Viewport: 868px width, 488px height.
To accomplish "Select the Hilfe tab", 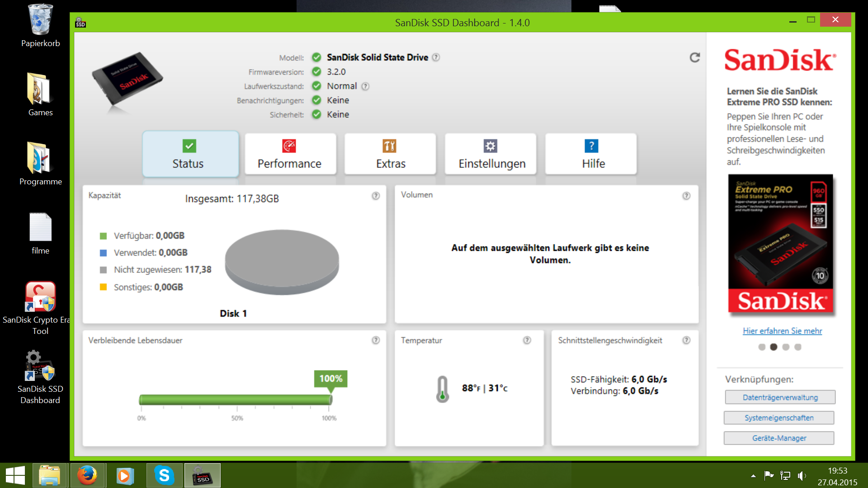I will [x=591, y=154].
